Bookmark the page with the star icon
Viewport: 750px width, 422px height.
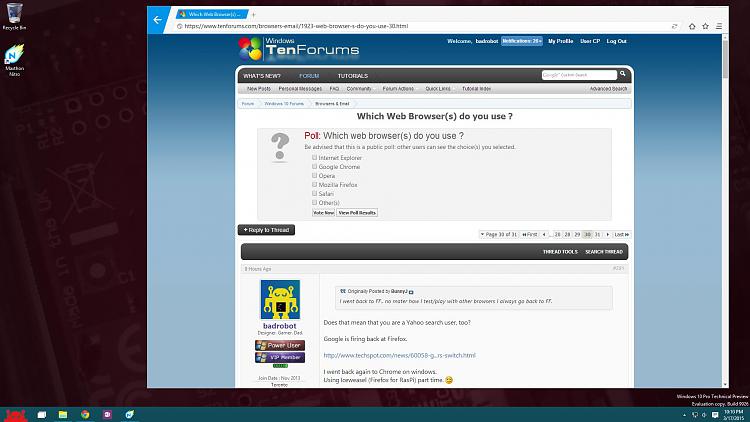[x=705, y=26]
